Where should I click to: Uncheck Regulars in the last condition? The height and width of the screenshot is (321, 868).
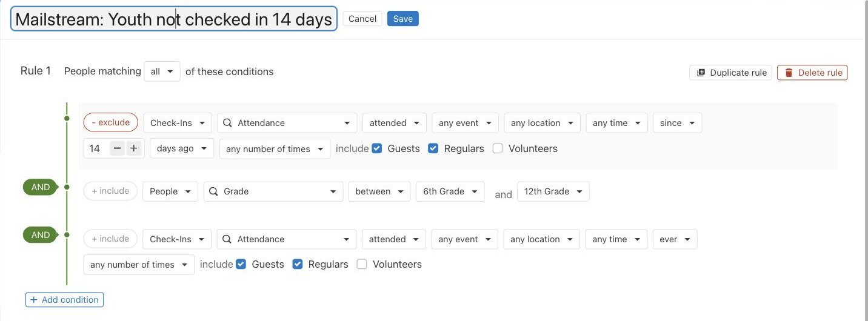tap(298, 264)
